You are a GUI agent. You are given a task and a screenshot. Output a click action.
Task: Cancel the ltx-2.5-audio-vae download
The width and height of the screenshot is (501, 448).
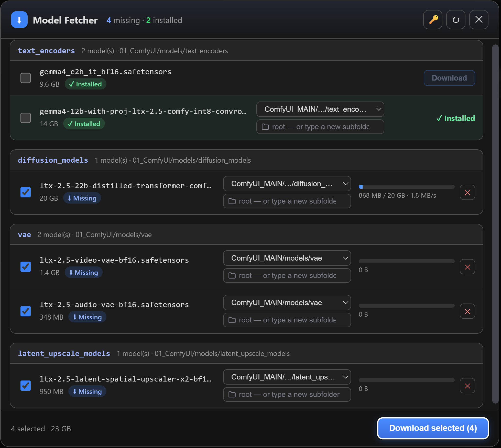(x=467, y=311)
